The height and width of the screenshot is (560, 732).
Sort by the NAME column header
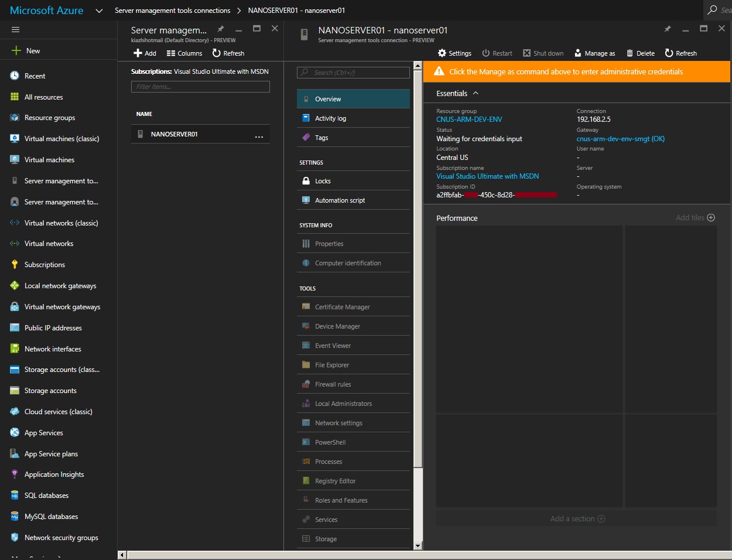click(x=144, y=114)
